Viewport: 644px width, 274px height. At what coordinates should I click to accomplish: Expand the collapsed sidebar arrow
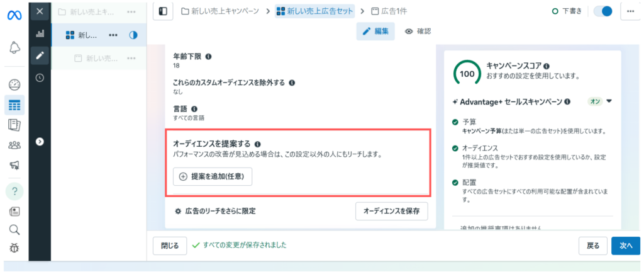(x=40, y=142)
